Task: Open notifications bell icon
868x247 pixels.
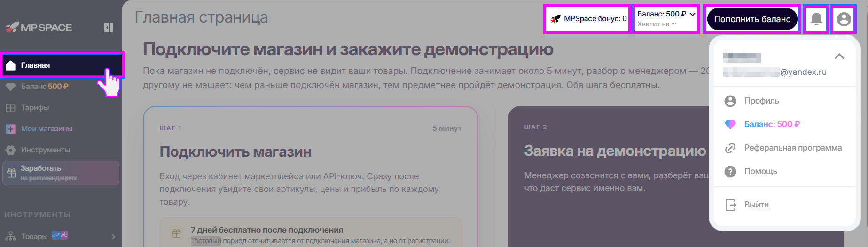Action: tap(816, 19)
